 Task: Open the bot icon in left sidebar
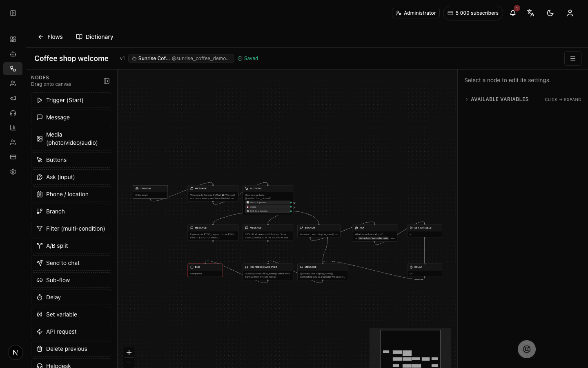(x=13, y=54)
